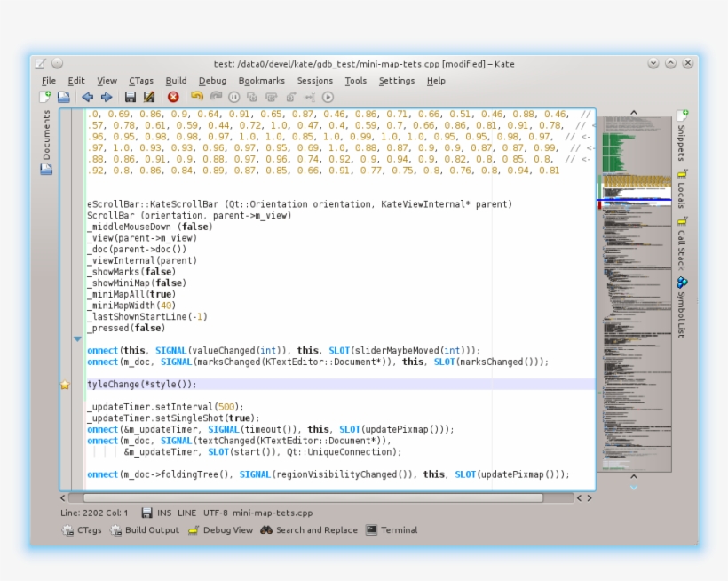Open the Build menu
This screenshot has height=581, width=728.
(176, 81)
